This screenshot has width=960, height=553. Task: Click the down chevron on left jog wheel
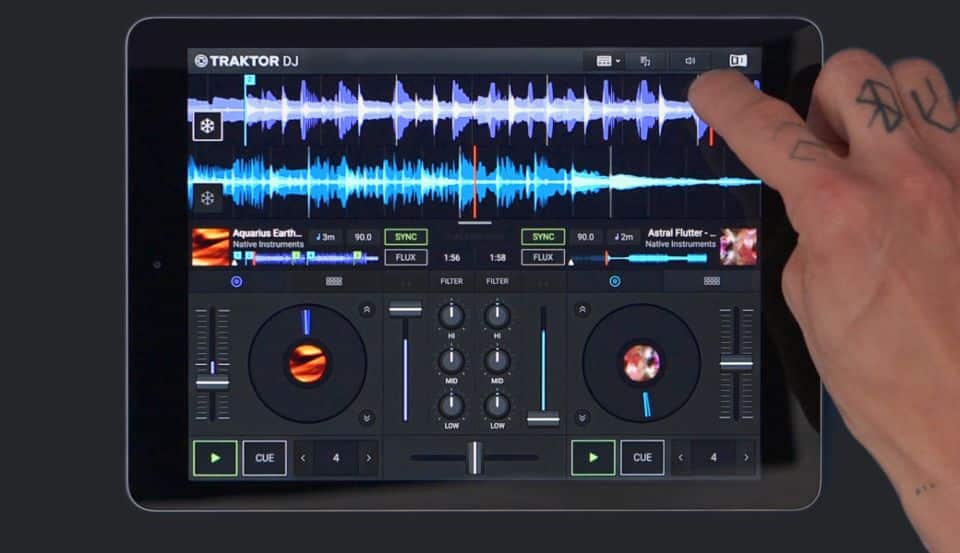pyautogui.click(x=366, y=418)
